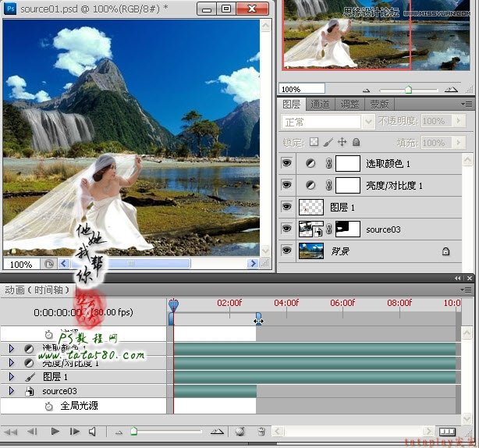This screenshot has width=479, height=448.
Task: Select the 图层 1 layer thumbnail
Action: [x=310, y=208]
